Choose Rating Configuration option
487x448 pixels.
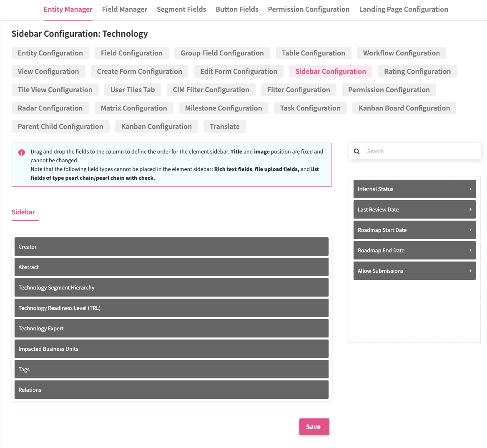pyautogui.click(x=417, y=71)
